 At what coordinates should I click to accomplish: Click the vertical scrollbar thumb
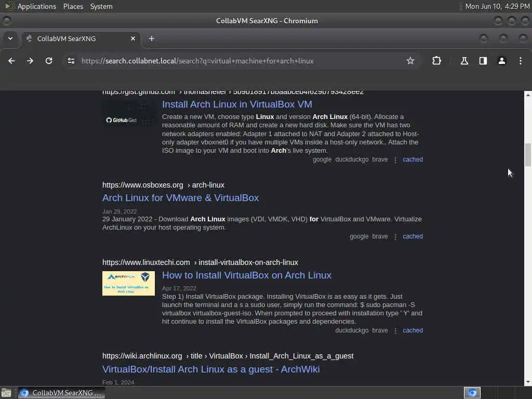(528, 155)
